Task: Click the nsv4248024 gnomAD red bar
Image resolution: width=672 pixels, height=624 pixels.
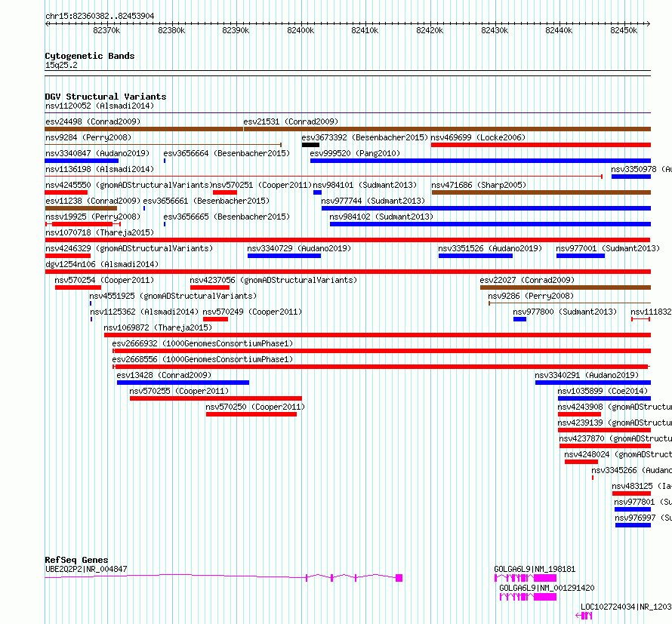Action: (x=581, y=462)
